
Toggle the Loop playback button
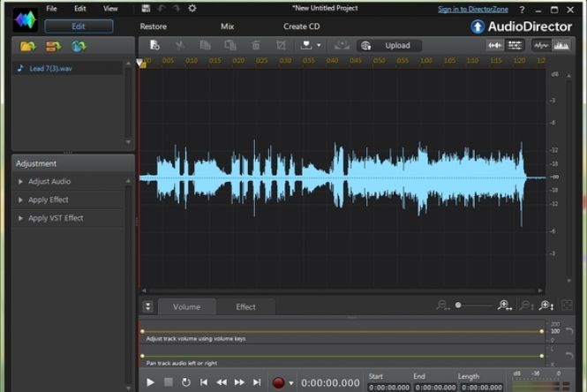(186, 382)
